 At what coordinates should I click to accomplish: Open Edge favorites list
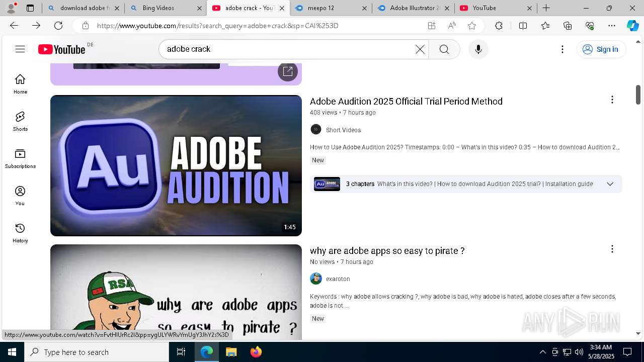pyautogui.click(x=545, y=26)
